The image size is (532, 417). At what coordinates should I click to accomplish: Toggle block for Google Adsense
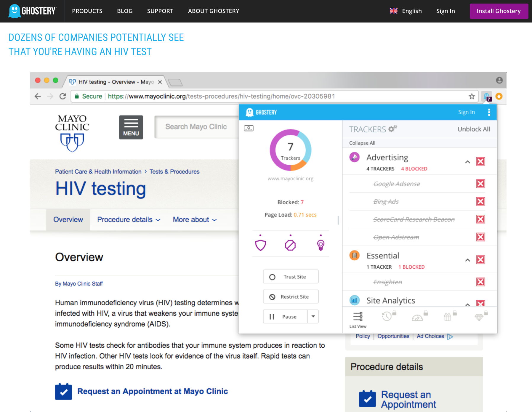(480, 184)
